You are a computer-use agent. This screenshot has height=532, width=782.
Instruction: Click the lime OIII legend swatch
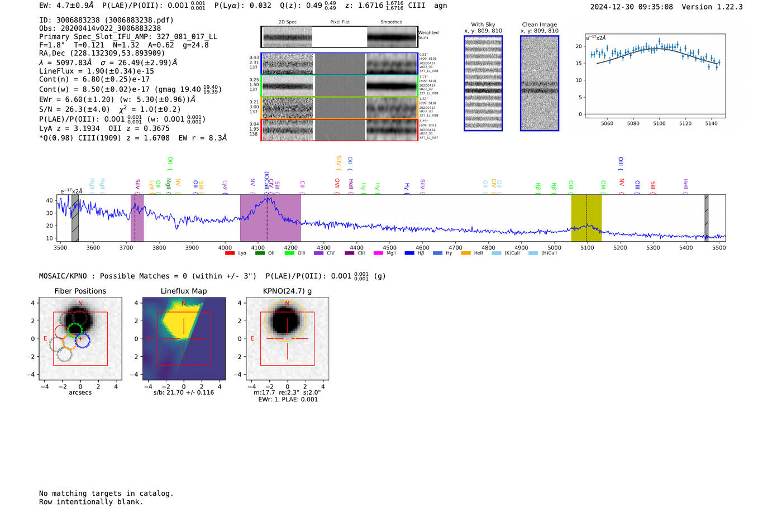tap(289, 253)
